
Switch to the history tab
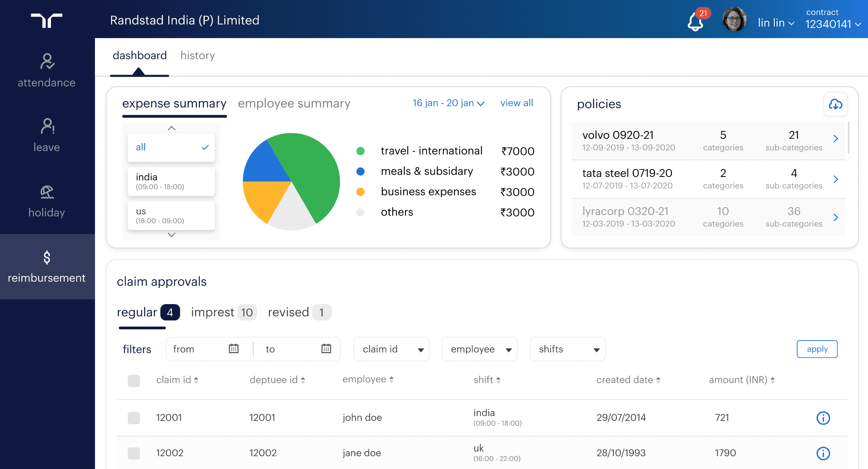(198, 56)
